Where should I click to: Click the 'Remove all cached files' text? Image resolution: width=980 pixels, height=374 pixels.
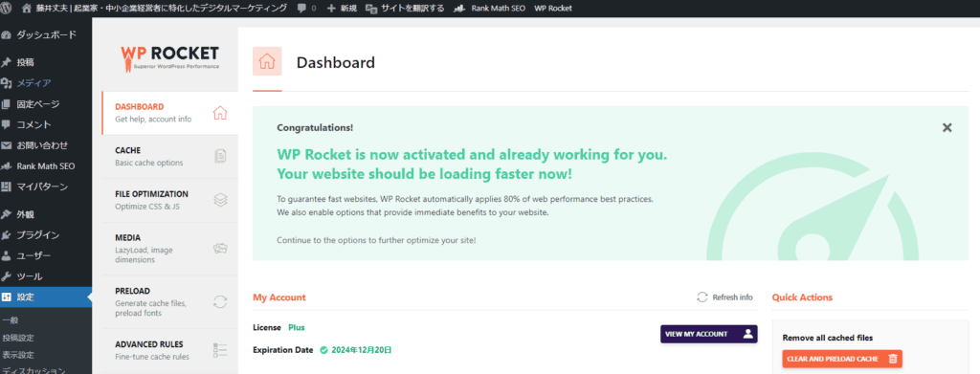point(828,338)
